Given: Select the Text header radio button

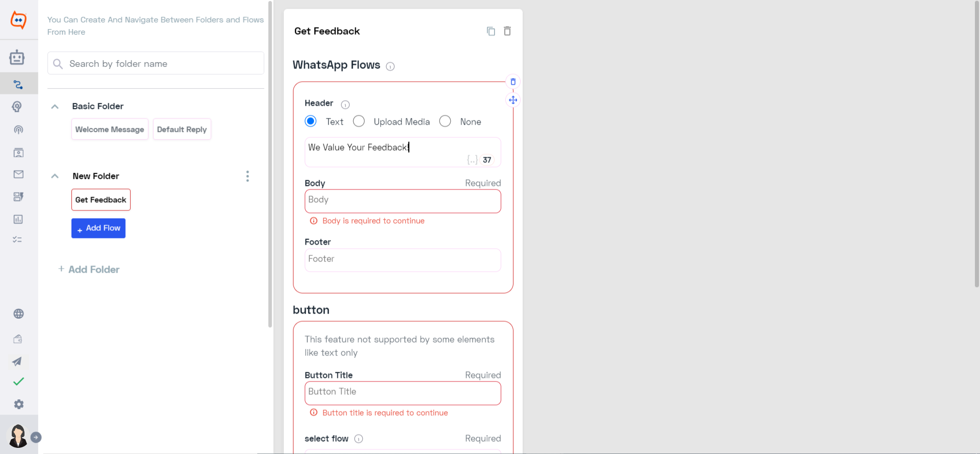Looking at the screenshot, I should tap(310, 121).
